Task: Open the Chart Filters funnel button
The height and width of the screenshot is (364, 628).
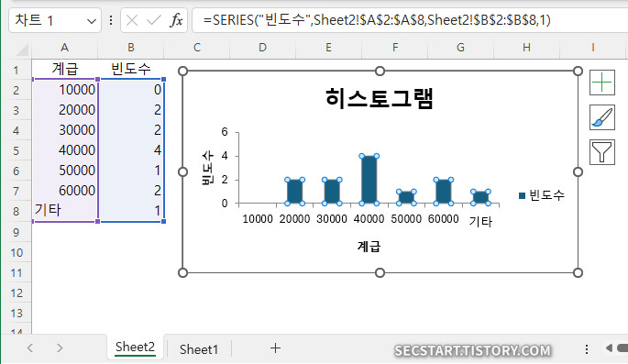Action: pyautogui.click(x=602, y=152)
